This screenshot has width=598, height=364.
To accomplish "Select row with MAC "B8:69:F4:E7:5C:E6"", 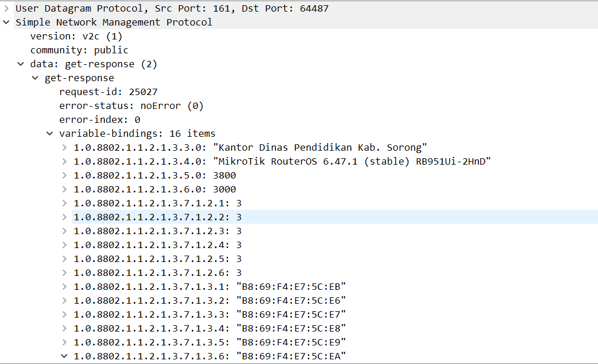I will click(210, 300).
